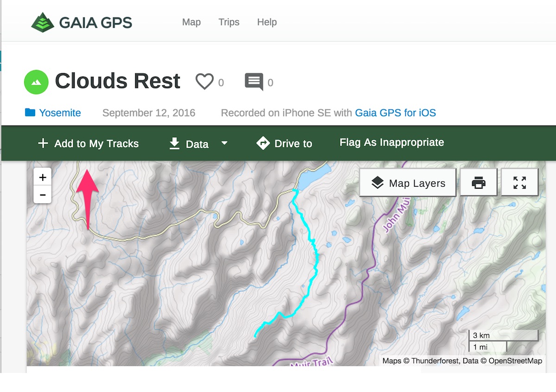This screenshot has width=556, height=392.
Task: Open the Trips menu item
Action: tap(229, 22)
